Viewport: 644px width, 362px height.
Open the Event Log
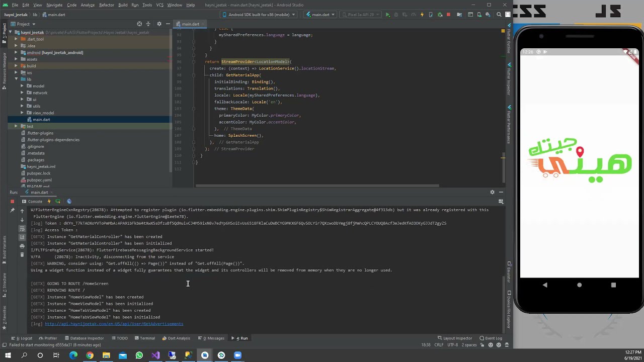pyautogui.click(x=491, y=338)
